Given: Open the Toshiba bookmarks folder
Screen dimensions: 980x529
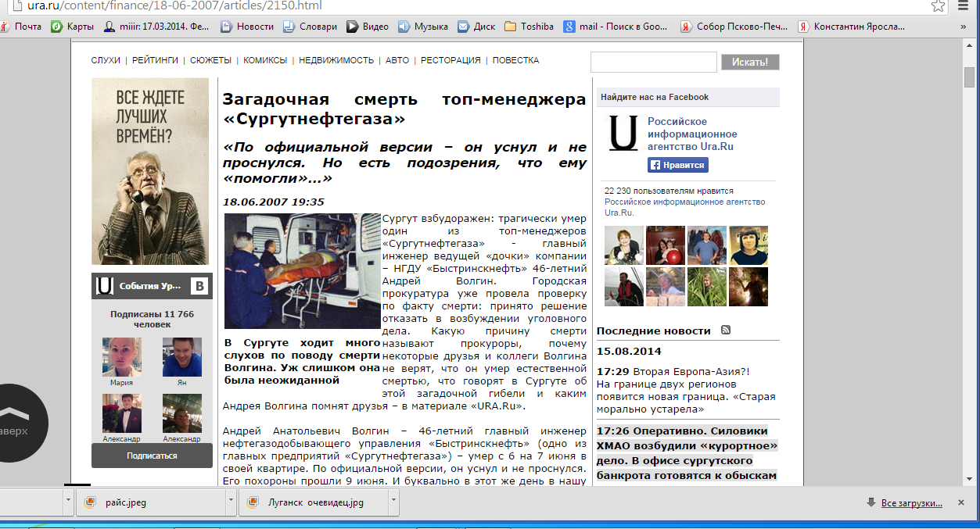Looking at the screenshot, I should coord(529,26).
